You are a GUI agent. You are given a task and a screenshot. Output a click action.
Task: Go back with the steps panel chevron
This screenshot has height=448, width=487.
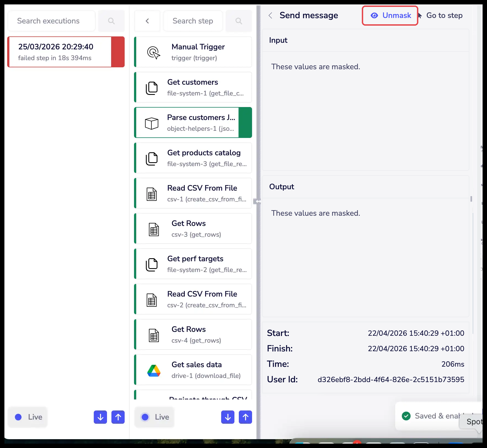pos(147,21)
